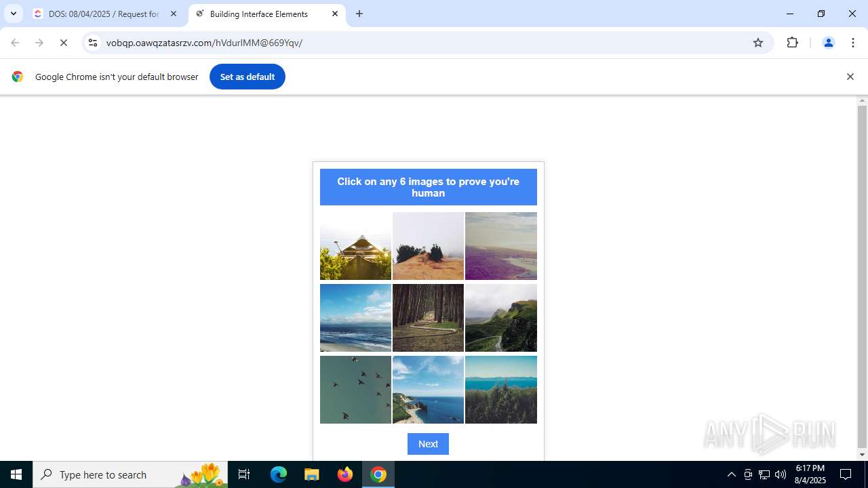Open the Windows Start menu
The width and height of the screenshot is (868, 488).
[16, 474]
